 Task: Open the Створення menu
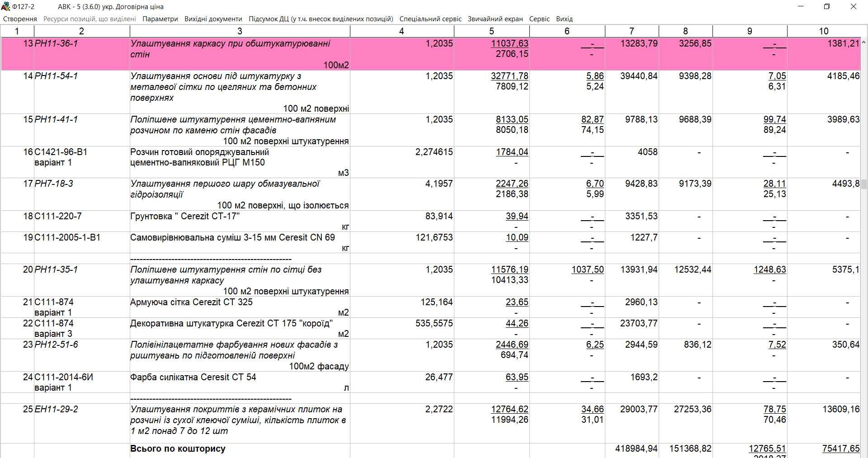20,19
